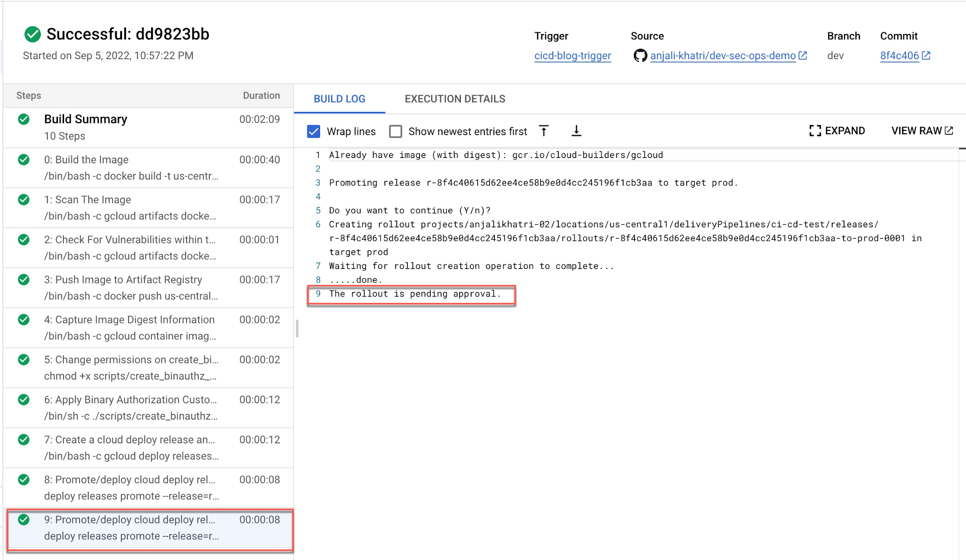Click log line 5 'Do you want to continue (Y/n)?'
This screenshot has width=966, height=560.
[x=410, y=210]
